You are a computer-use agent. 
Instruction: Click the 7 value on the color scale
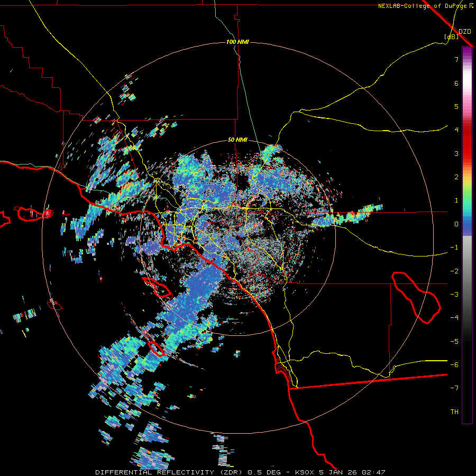tap(456, 59)
